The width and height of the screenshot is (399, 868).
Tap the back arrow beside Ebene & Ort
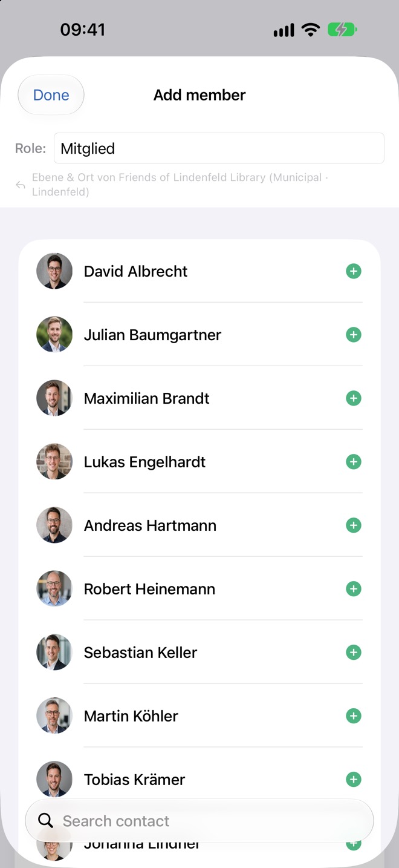point(21,185)
